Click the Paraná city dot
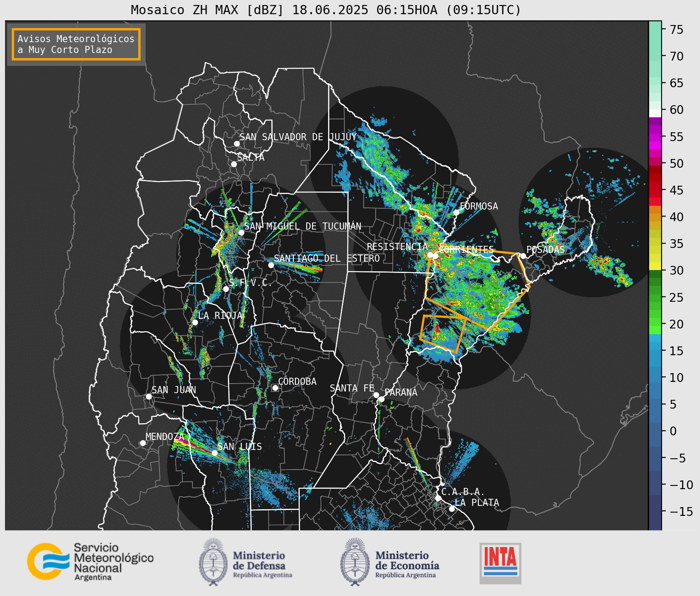Viewport: 700px width, 596px height. [x=382, y=399]
